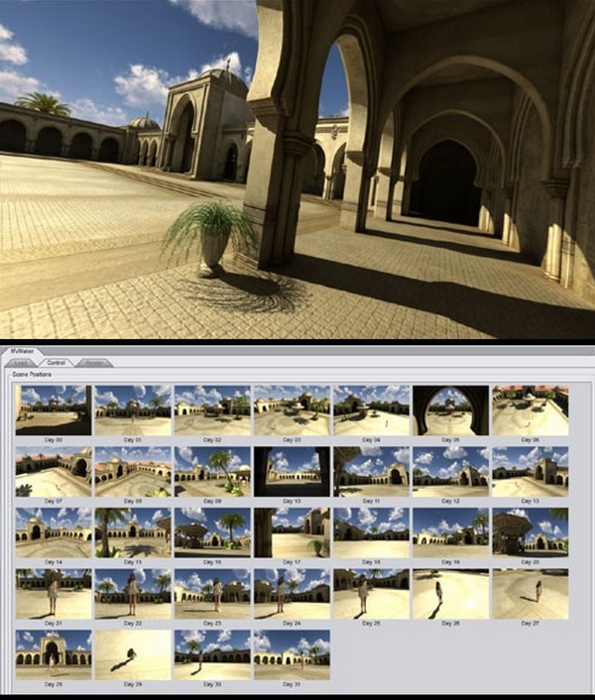Select the Day 27 scene position
595x700 pixels.
coord(530,593)
